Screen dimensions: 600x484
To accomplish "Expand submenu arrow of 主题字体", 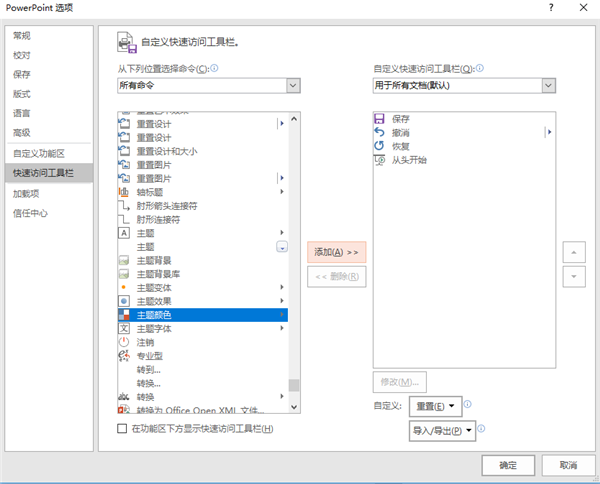I will [x=282, y=328].
